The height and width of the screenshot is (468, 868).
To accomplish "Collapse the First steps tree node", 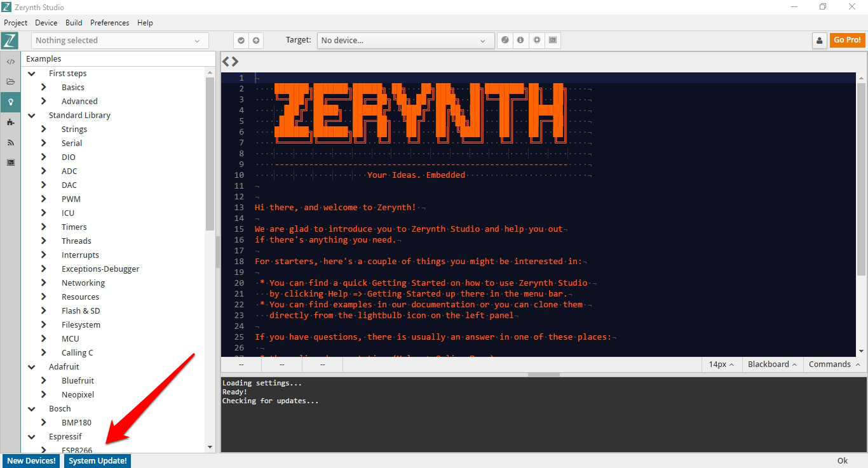I will coord(32,74).
